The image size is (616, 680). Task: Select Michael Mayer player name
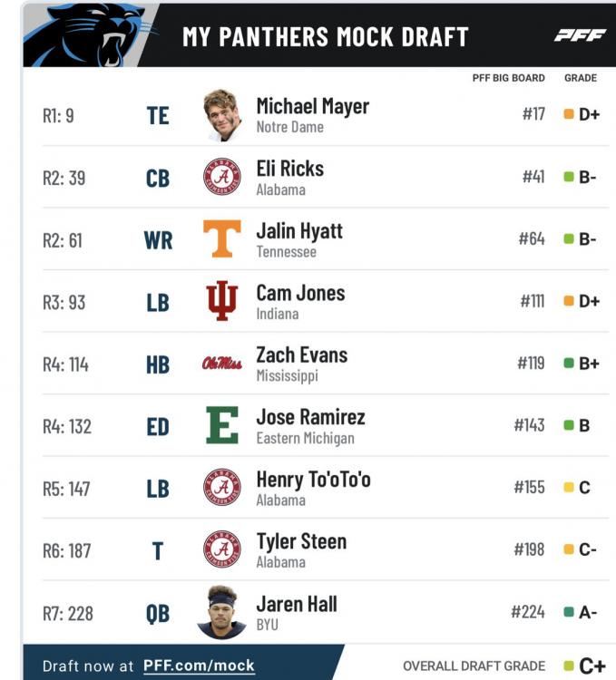tap(312, 106)
